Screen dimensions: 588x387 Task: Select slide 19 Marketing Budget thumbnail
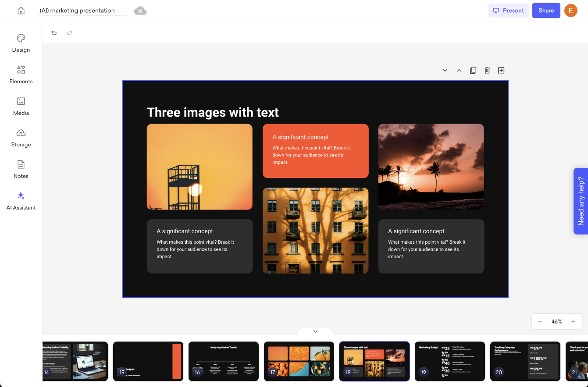(450, 362)
